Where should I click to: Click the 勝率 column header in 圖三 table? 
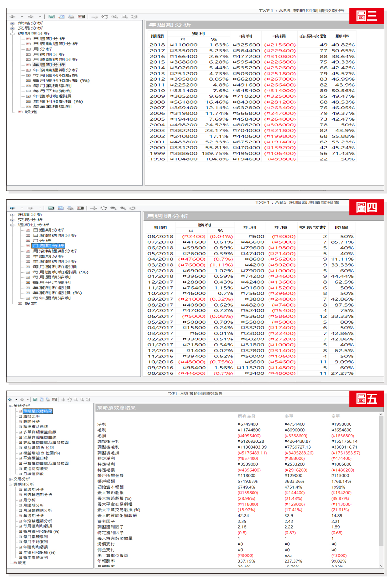click(342, 36)
